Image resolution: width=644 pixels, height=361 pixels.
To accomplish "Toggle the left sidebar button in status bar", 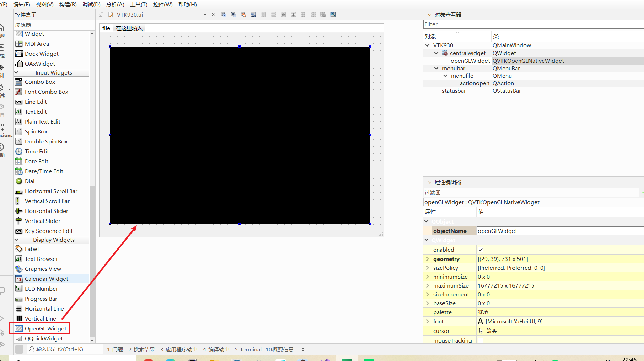I will point(19,349).
